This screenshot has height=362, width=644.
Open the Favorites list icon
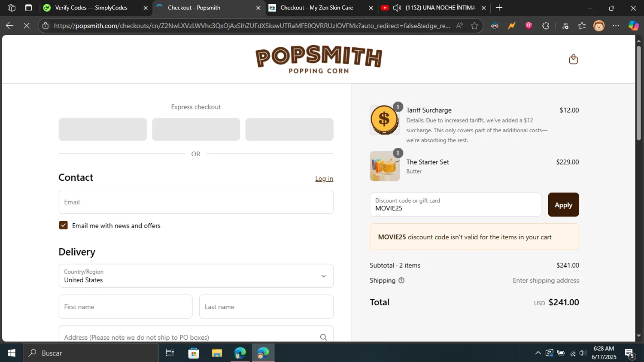pyautogui.click(x=582, y=26)
